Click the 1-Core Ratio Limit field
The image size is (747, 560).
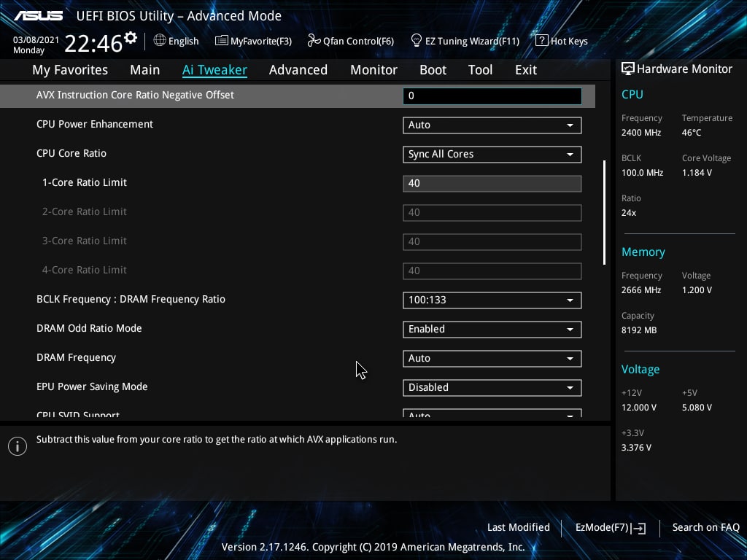pos(492,183)
